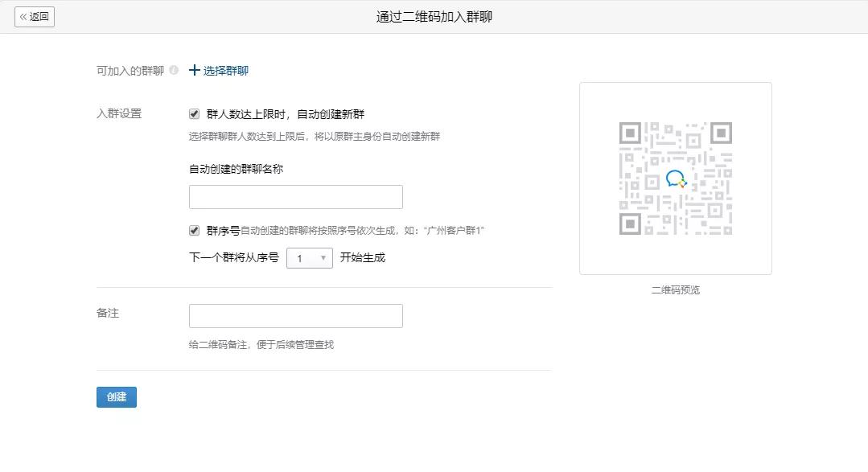This screenshot has height=472, width=868.
Task: Toggle the auto-create new group checkbox
Action: [195, 113]
